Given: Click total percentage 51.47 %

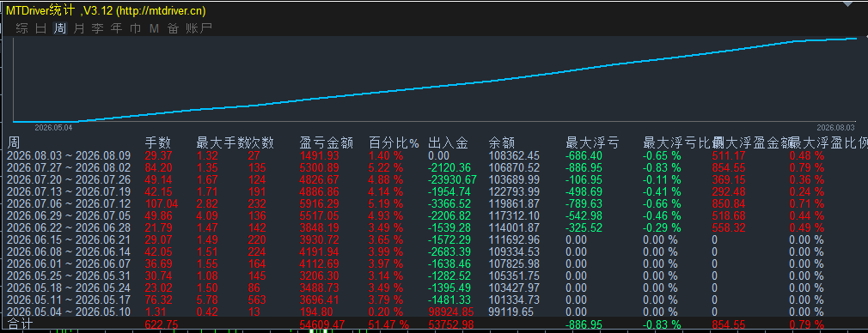Looking at the screenshot, I should [x=389, y=324].
